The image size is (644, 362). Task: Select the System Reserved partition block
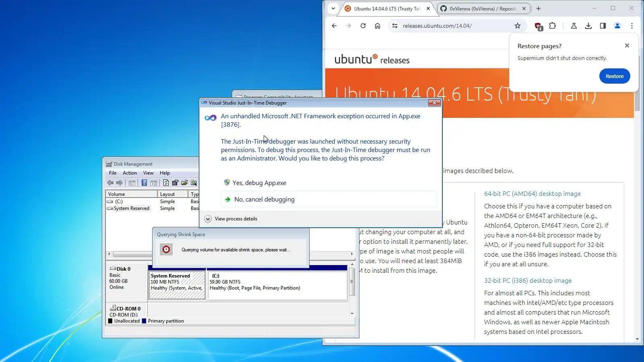tap(177, 285)
